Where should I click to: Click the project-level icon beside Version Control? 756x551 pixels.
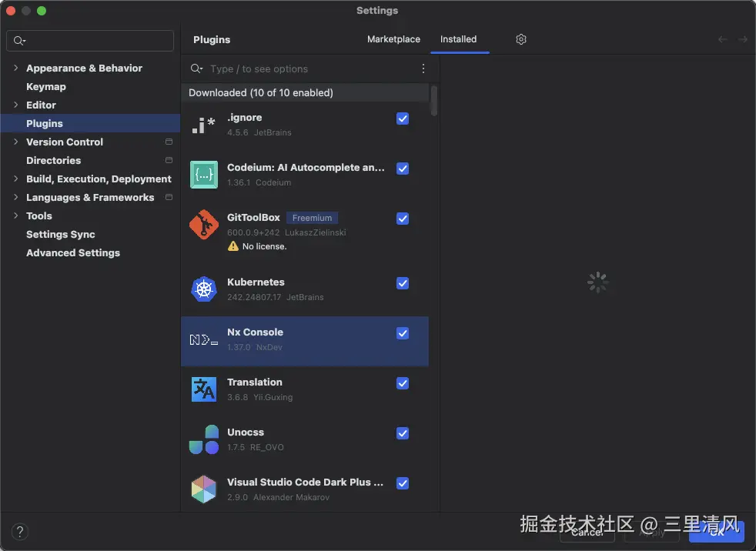pyautogui.click(x=169, y=142)
